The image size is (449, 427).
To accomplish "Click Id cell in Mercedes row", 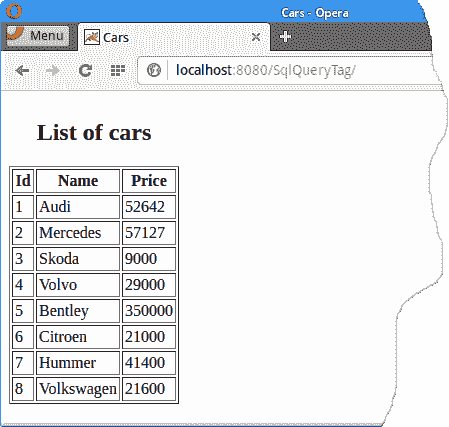I will pyautogui.click(x=23, y=233).
